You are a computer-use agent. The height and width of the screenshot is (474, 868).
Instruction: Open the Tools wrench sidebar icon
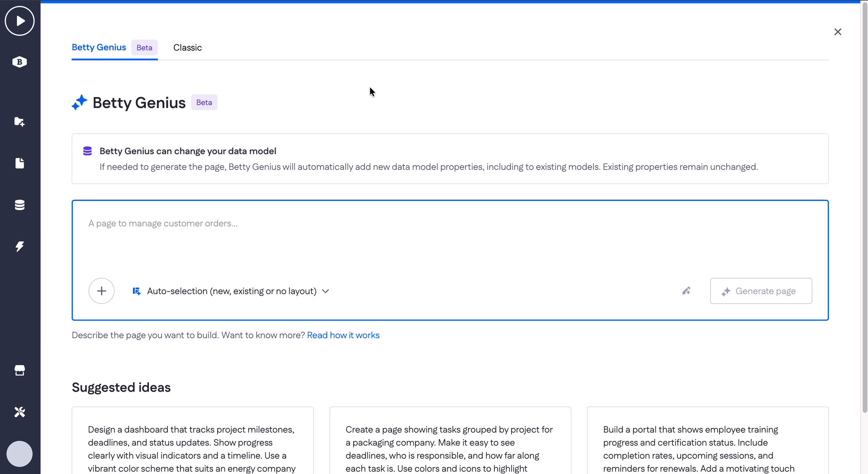20,412
